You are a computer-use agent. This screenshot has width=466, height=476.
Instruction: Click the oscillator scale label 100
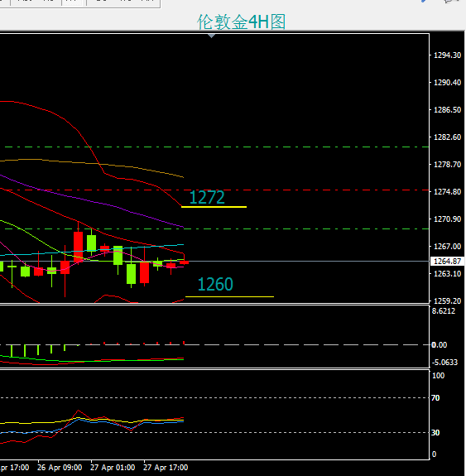coord(438,376)
